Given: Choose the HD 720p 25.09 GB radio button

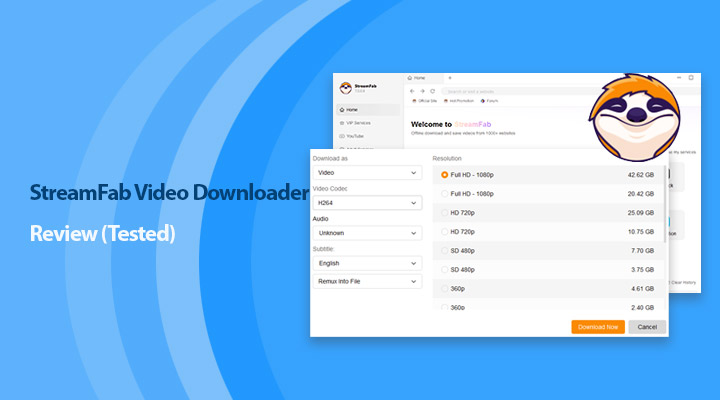Looking at the screenshot, I should (444, 213).
